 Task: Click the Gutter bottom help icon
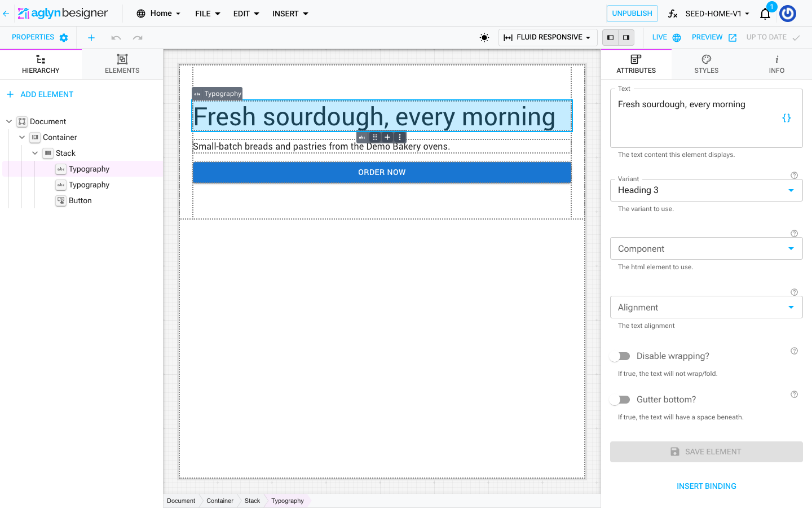coord(794,395)
